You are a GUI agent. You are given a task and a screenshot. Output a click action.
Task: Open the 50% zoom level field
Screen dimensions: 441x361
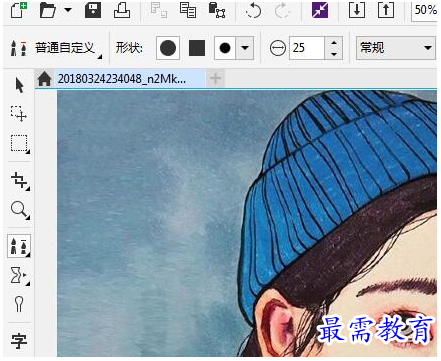424,10
